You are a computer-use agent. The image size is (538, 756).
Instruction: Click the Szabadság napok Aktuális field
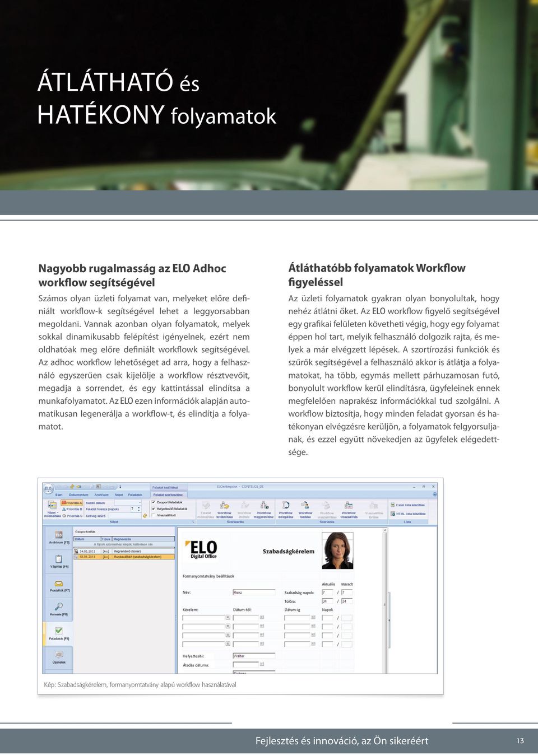[x=327, y=592]
